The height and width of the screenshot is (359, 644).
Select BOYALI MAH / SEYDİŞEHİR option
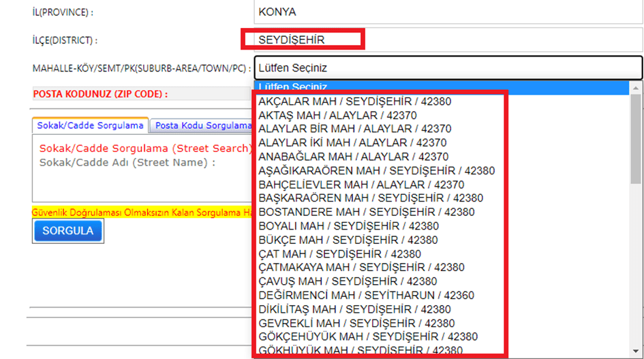pos(348,226)
